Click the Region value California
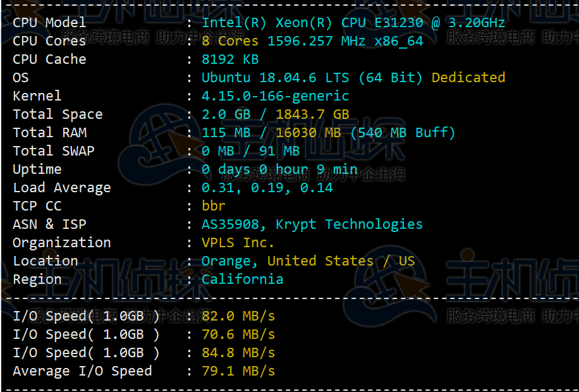The width and height of the screenshot is (579, 392). (242, 279)
